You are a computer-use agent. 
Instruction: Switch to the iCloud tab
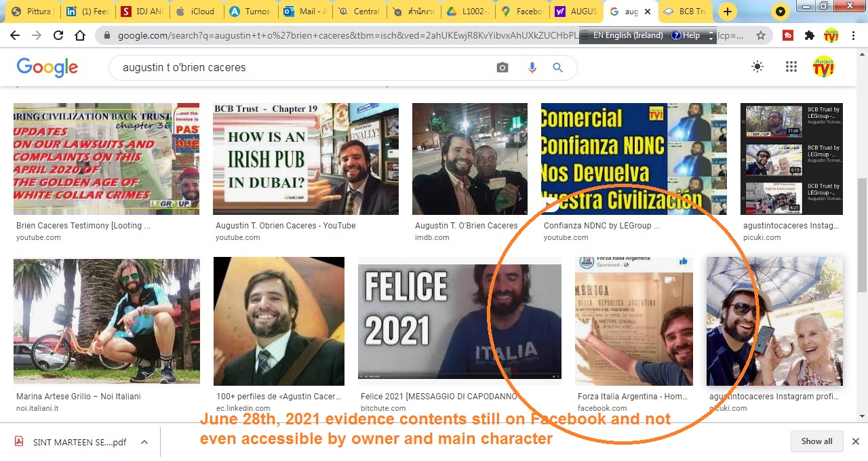(x=195, y=12)
